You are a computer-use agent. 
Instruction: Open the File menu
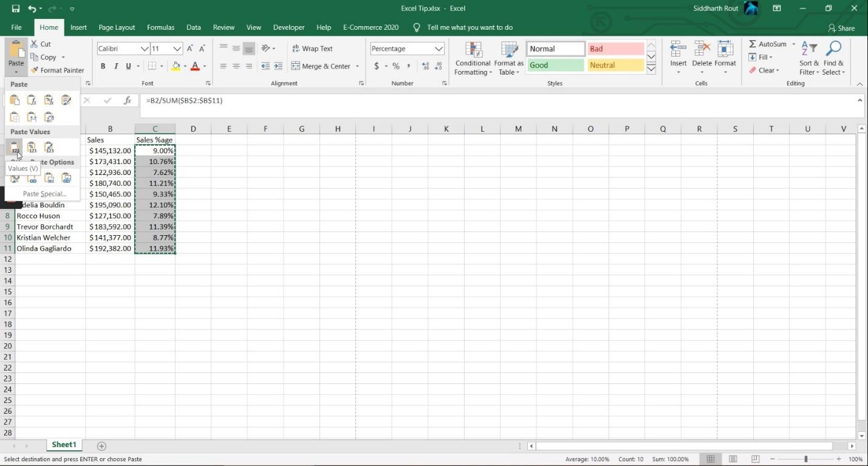coord(16,27)
